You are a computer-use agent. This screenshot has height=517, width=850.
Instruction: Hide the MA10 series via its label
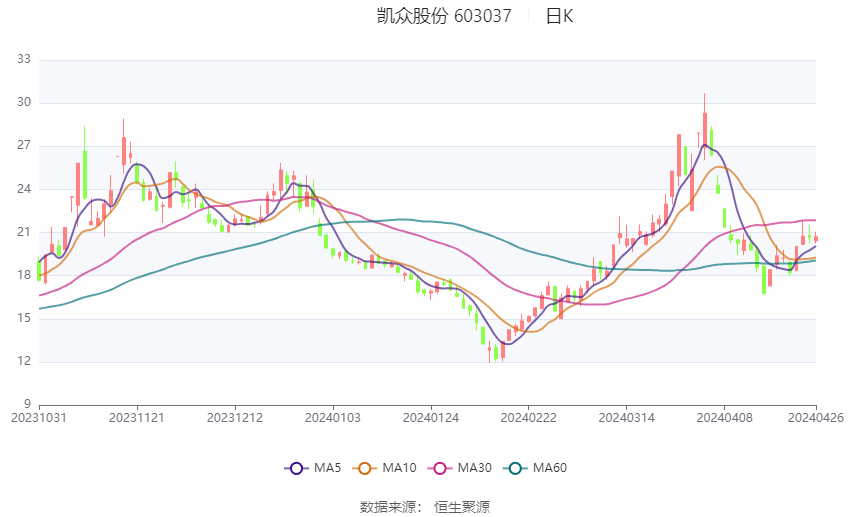point(400,468)
